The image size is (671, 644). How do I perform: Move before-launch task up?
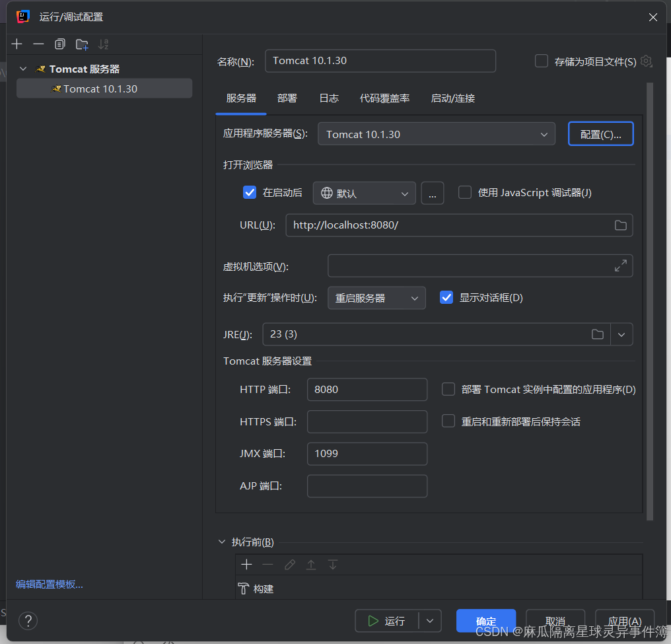311,565
